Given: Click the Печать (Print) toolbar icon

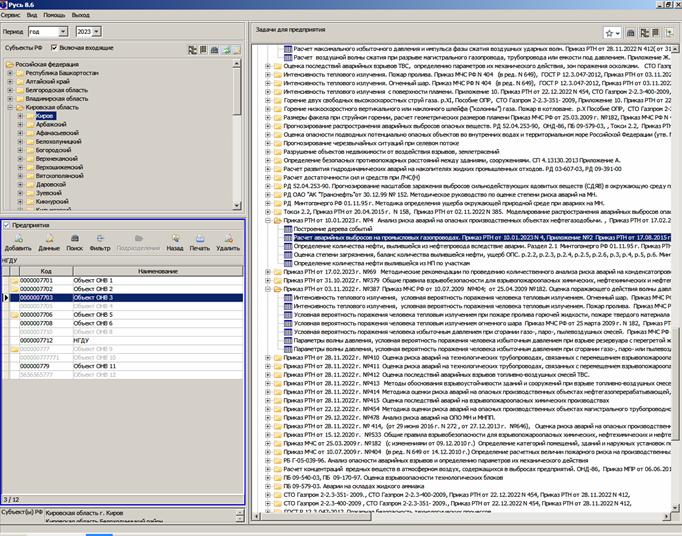Looking at the screenshot, I should tap(200, 242).
